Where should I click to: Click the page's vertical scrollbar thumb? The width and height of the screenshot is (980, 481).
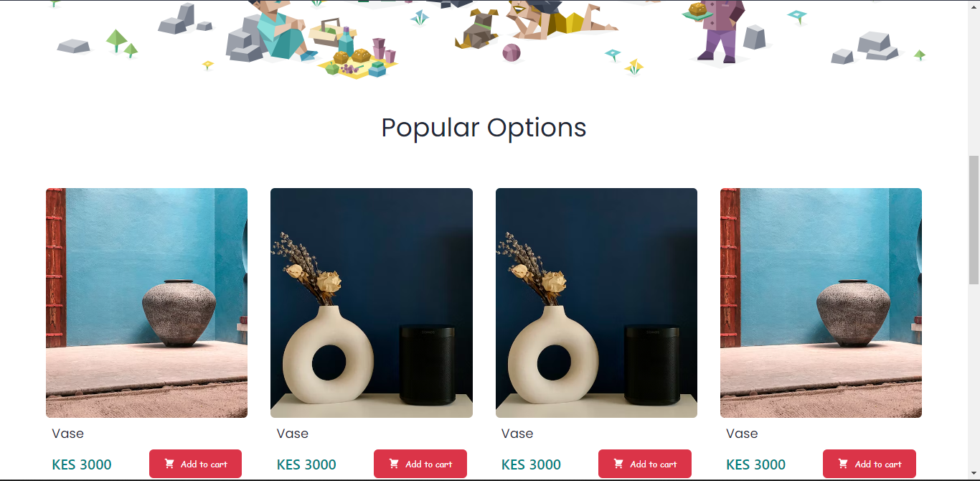pyautogui.click(x=974, y=220)
